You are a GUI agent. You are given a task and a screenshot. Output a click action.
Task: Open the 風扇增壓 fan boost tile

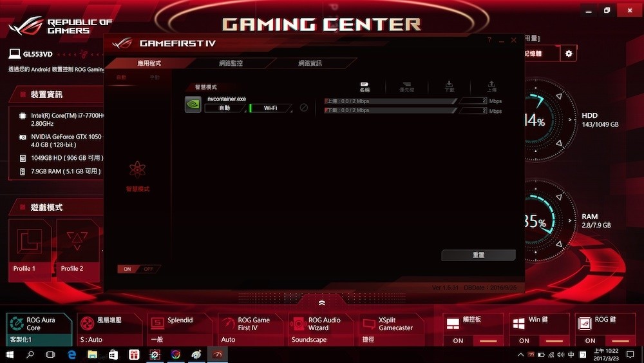pos(109,329)
